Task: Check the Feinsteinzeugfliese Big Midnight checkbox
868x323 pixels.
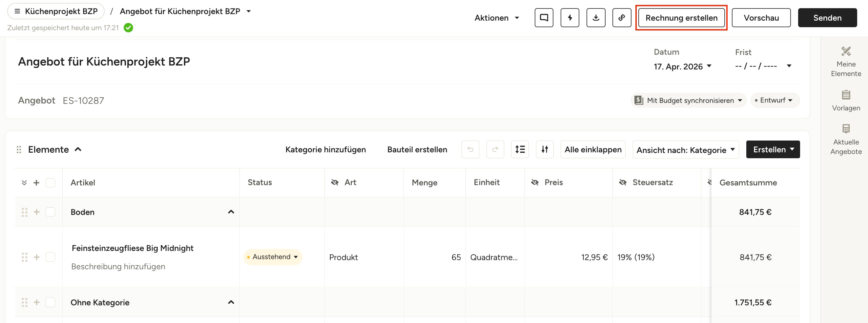Action: pos(50,257)
